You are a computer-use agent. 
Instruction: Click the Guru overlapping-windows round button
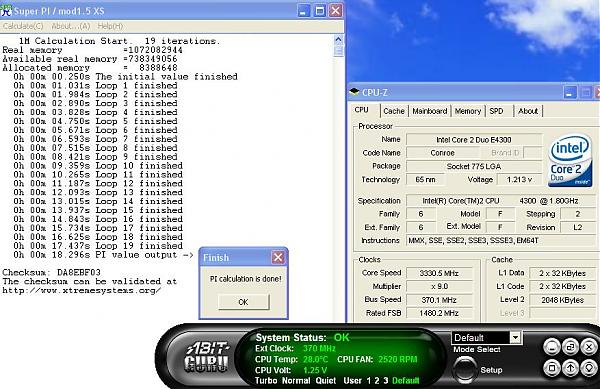[570, 347]
